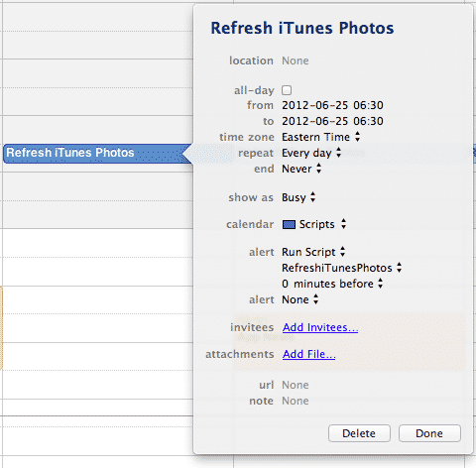This screenshot has height=468, width=476.
Task: Click the 'show as' label
Action: 251,197
